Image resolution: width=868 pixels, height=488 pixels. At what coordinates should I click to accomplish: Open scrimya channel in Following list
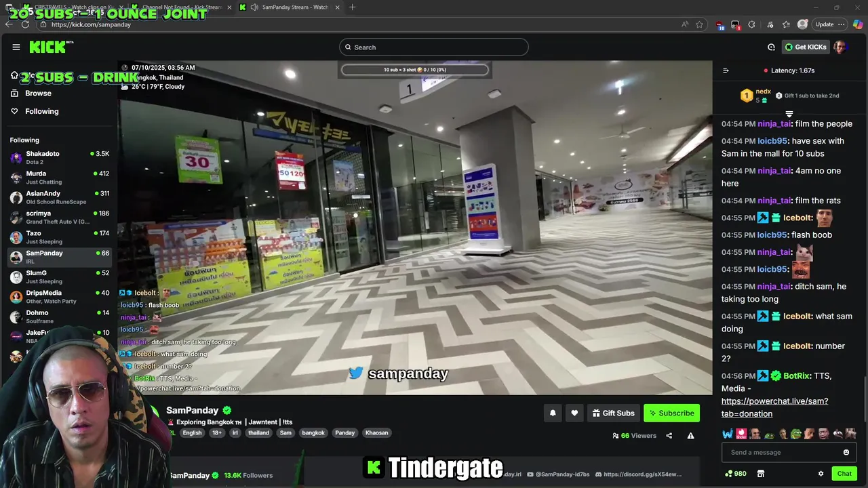click(x=59, y=217)
